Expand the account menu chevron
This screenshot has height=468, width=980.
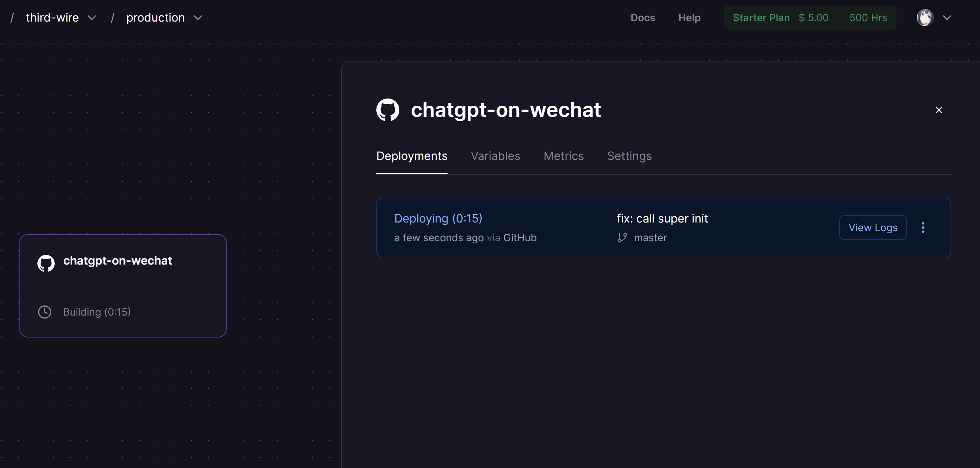947,18
